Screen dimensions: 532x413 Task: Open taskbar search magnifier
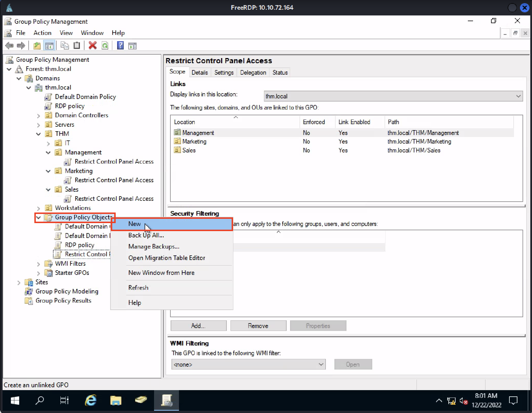[x=40, y=400]
